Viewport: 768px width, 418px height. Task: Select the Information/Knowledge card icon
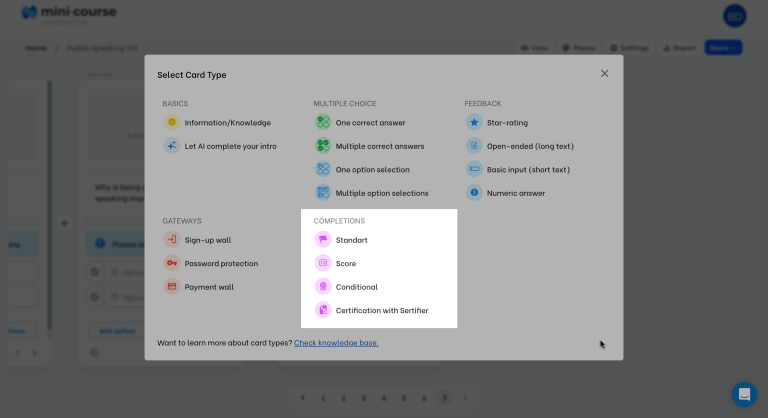(x=172, y=123)
